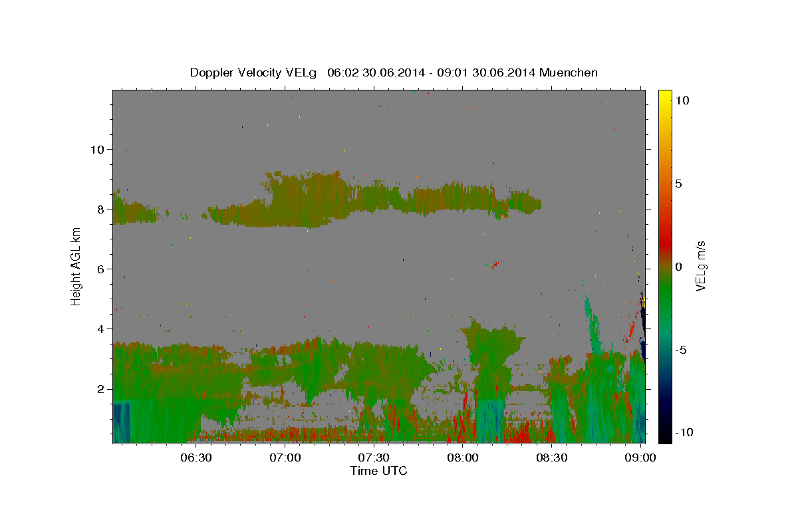Click the height tick label 6
Screen dimensions: 798x532
click(100, 269)
